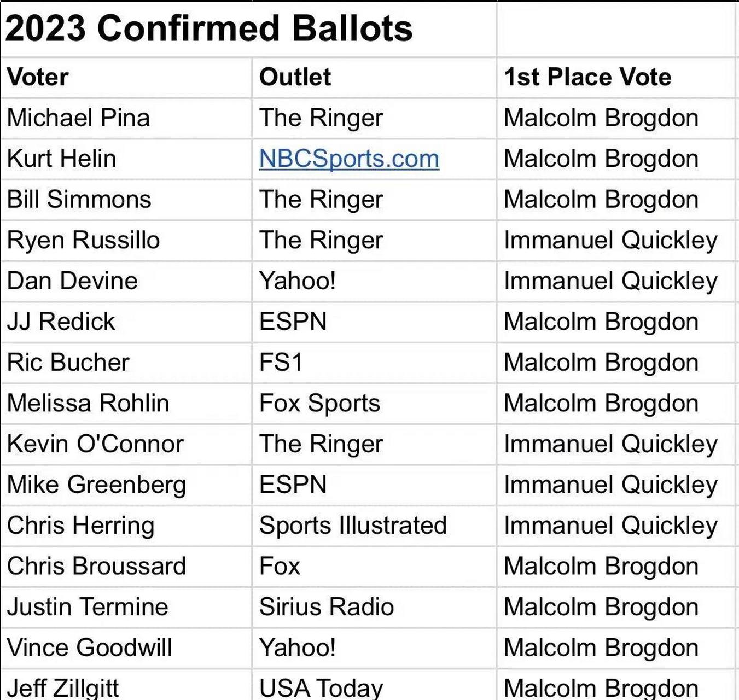Select the Sirius Radio outlet cell
The image size is (739, 700).
[326, 607]
